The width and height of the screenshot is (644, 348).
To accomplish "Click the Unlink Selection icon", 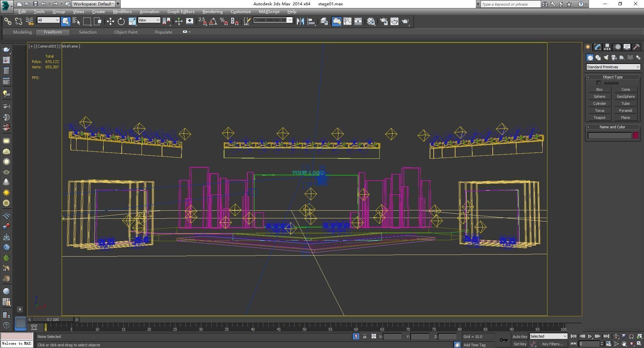I will click(18, 21).
